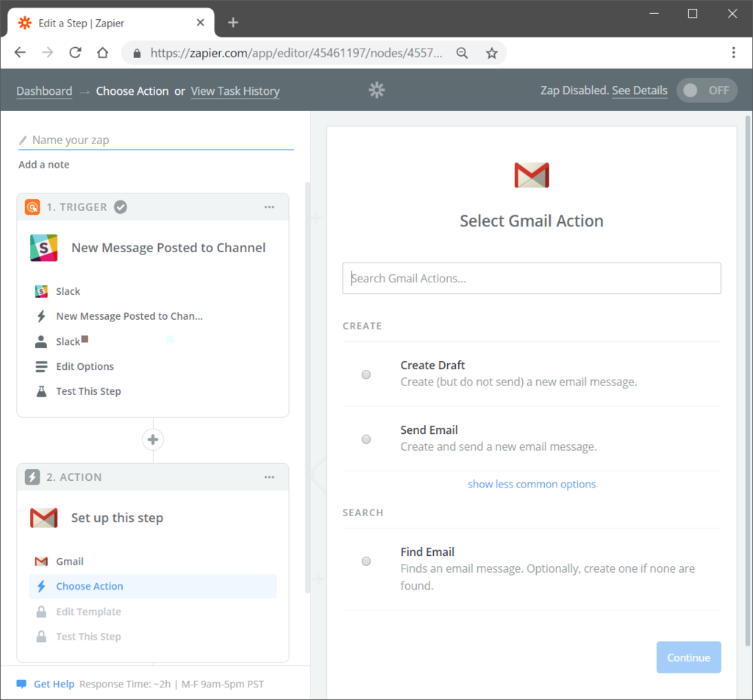Click the lock icon by Edit Template
Screen dimensions: 753x700
tap(41, 612)
